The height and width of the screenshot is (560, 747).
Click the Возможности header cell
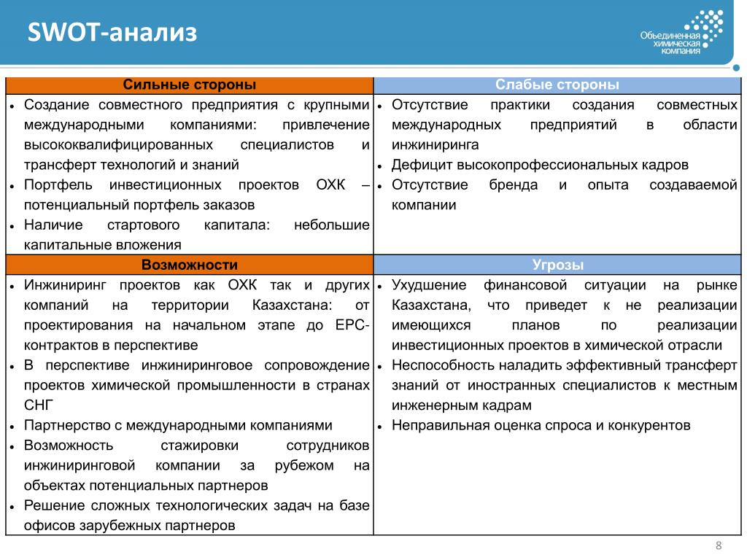[189, 265]
